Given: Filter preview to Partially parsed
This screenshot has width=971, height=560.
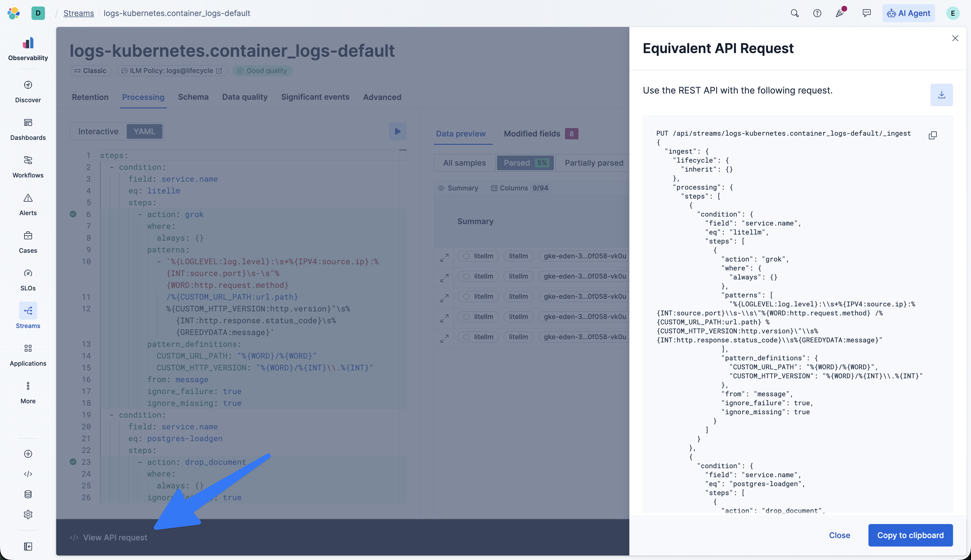Looking at the screenshot, I should pyautogui.click(x=594, y=163).
